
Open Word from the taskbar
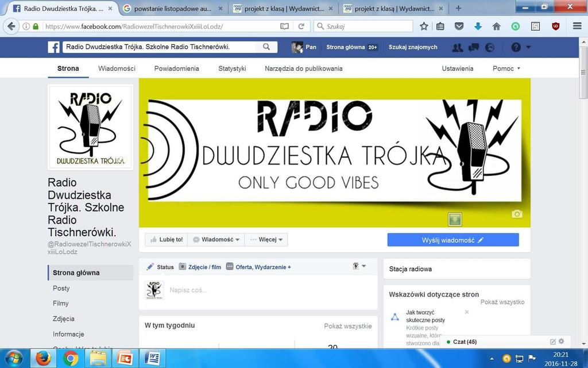153,359
